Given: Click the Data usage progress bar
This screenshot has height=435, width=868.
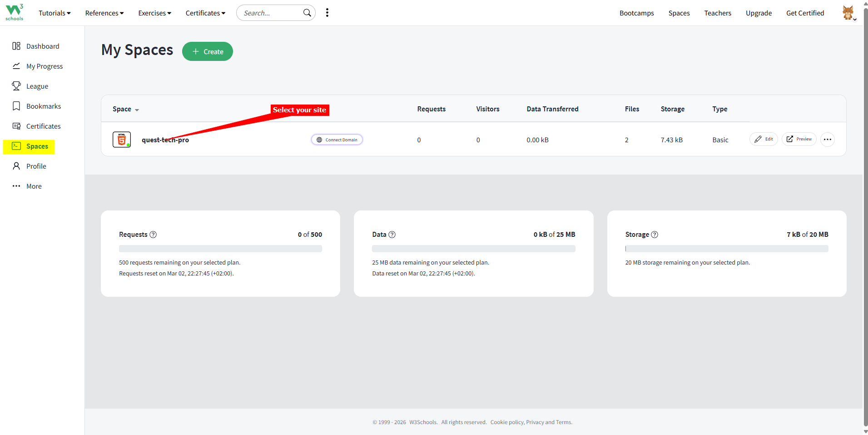Looking at the screenshot, I should pyautogui.click(x=474, y=249).
